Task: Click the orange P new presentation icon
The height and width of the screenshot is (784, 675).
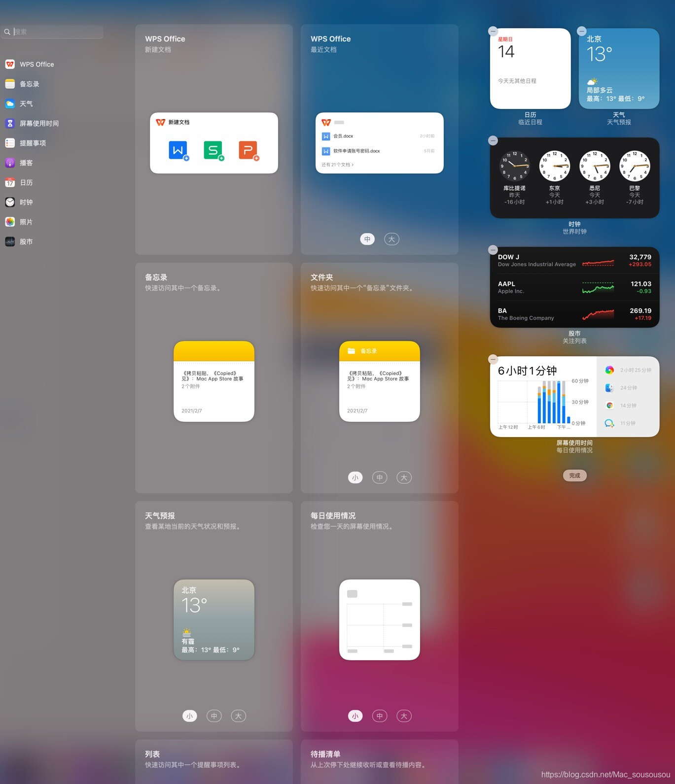Action: coord(249,150)
